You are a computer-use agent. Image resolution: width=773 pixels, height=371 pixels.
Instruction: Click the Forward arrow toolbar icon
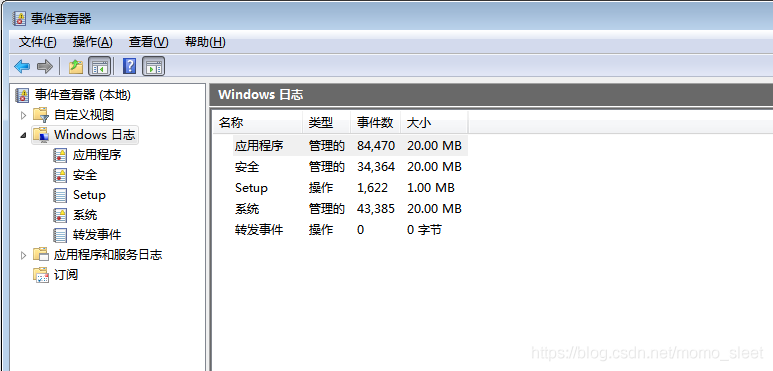tap(45, 66)
